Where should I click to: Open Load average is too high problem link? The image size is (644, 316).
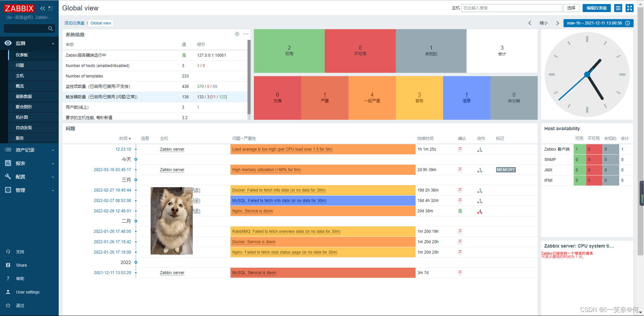point(282,149)
